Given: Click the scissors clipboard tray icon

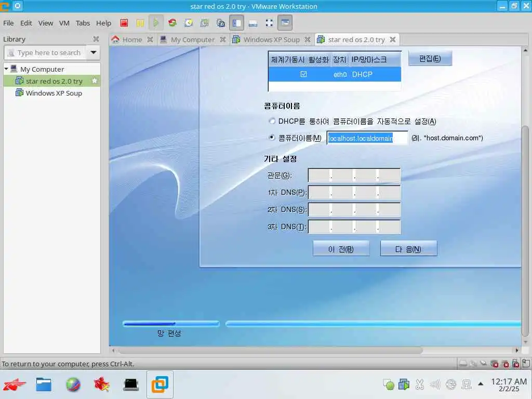Looking at the screenshot, I should coord(420,384).
